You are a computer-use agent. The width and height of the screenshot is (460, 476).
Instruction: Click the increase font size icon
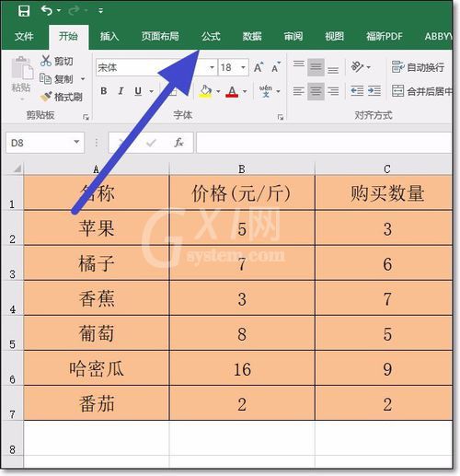pyautogui.click(x=259, y=67)
